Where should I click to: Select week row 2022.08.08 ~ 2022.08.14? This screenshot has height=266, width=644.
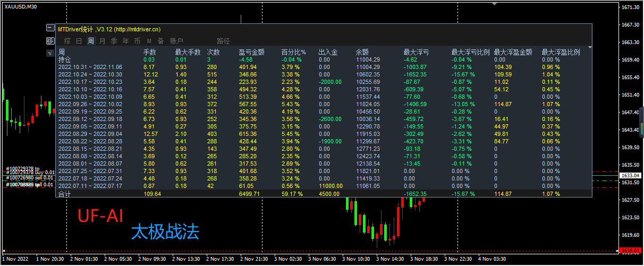point(90,157)
